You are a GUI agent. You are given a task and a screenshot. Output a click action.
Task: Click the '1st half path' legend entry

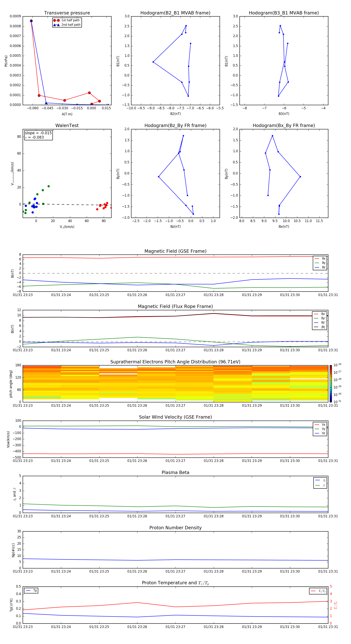(66, 20)
